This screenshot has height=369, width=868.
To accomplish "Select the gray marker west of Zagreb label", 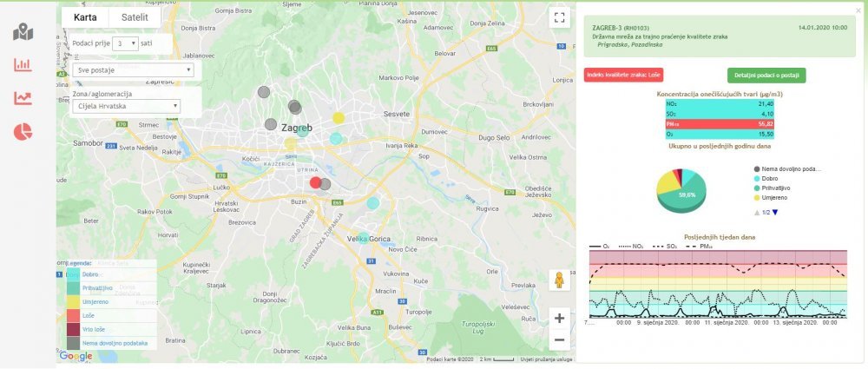I will click(x=270, y=124).
